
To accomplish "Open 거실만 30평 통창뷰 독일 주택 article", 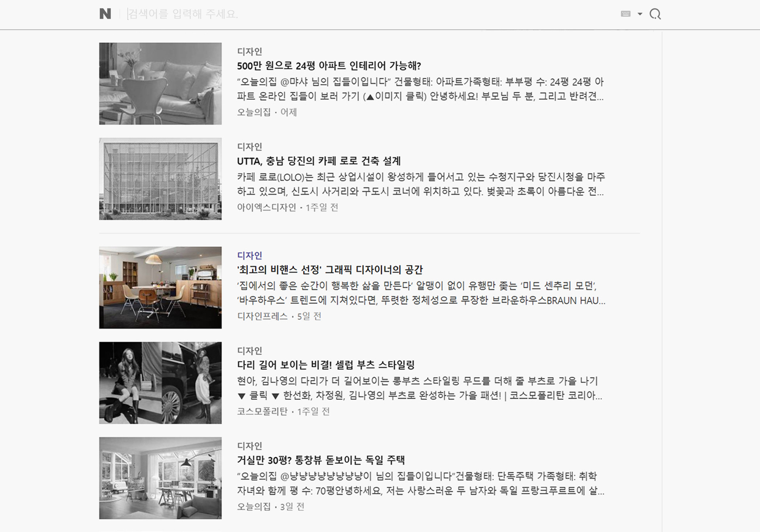I will [x=321, y=460].
